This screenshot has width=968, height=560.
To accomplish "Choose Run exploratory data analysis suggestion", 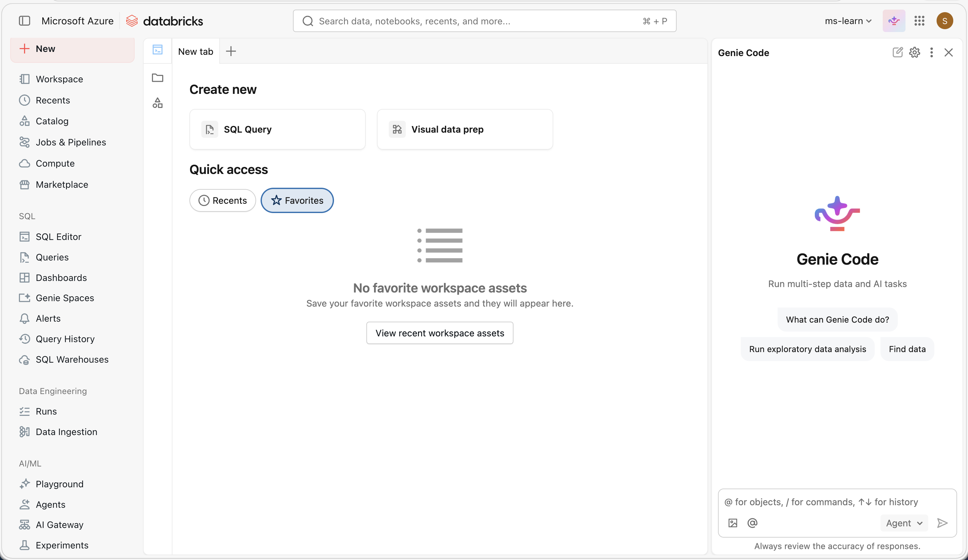I will (807, 349).
